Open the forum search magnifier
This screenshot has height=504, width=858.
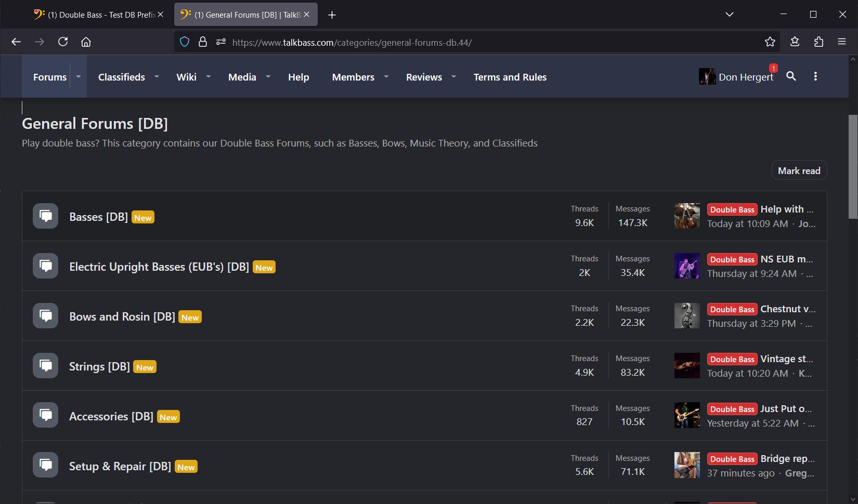[791, 76]
